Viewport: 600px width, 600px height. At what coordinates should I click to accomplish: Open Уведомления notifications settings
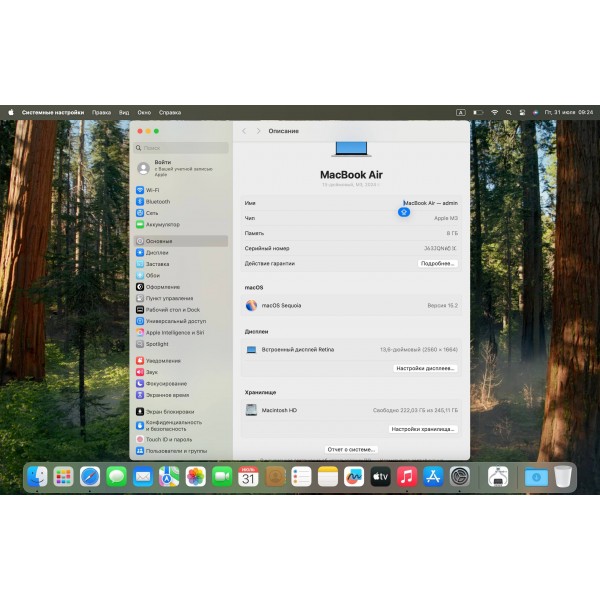tap(158, 361)
